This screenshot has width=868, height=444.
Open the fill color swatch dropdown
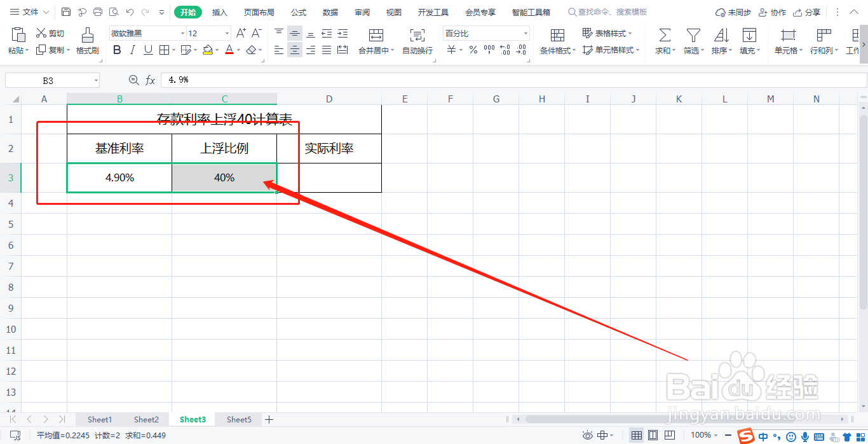coord(216,50)
